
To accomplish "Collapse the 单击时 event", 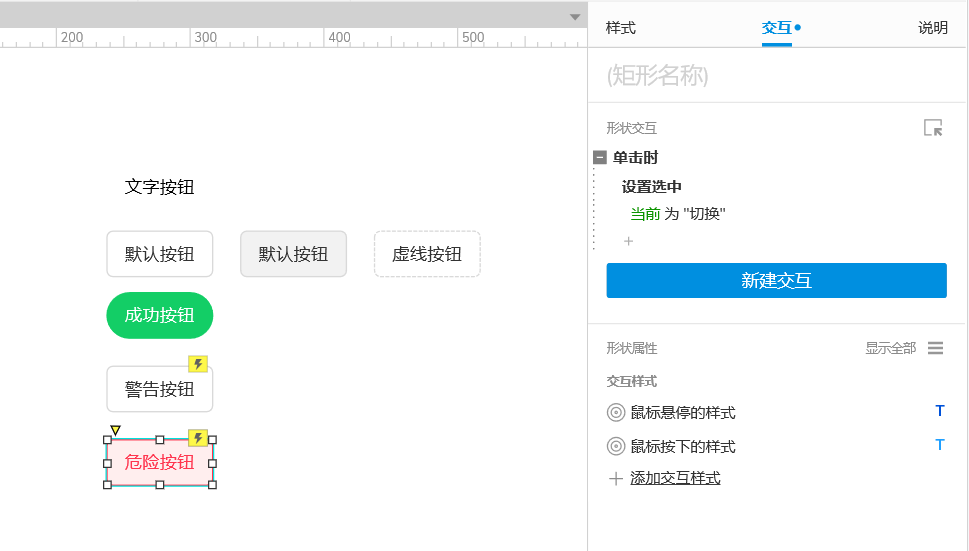I will 599,158.
